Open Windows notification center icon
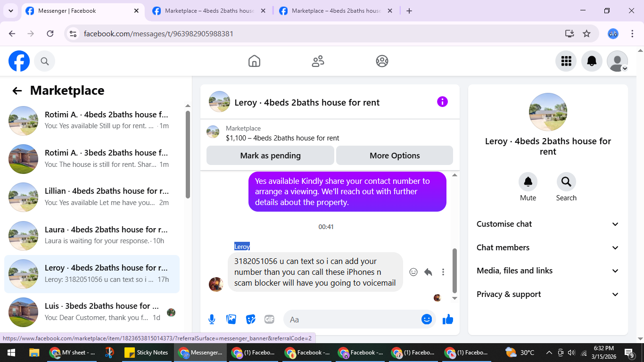This screenshot has height=362, width=644. (x=629, y=353)
